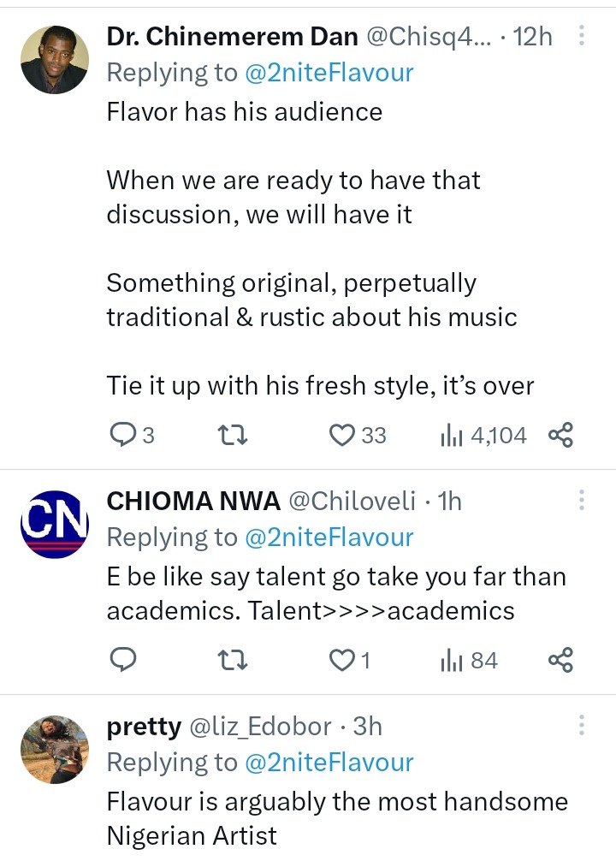Open CHIOMA NWA's CN profile avatar
616x861 pixels.
coord(54,524)
